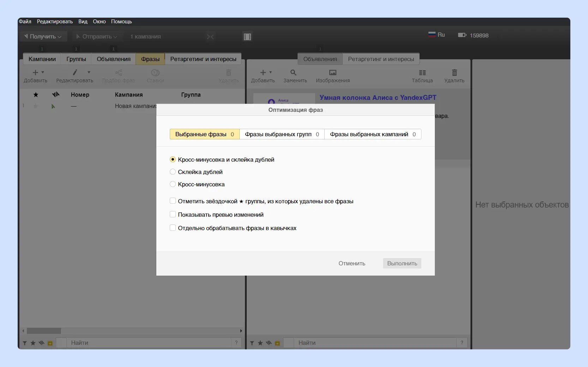This screenshot has width=588, height=367.
Task: Click the Подбор фраз icon
Action: pyautogui.click(x=119, y=72)
